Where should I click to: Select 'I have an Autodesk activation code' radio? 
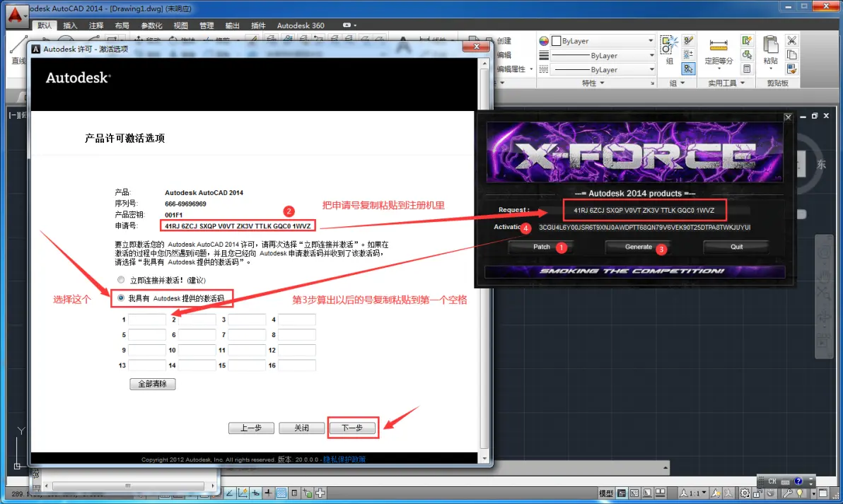click(121, 298)
